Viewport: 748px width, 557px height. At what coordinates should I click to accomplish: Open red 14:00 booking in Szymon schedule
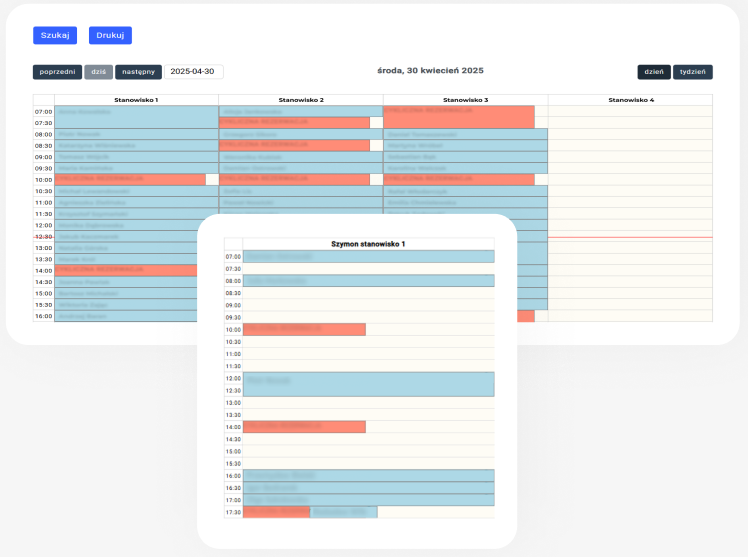304,427
